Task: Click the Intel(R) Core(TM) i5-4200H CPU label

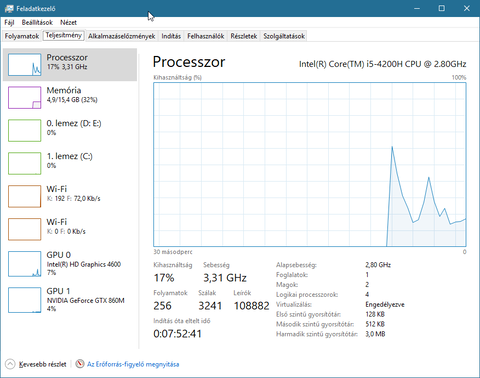Action: tap(382, 64)
